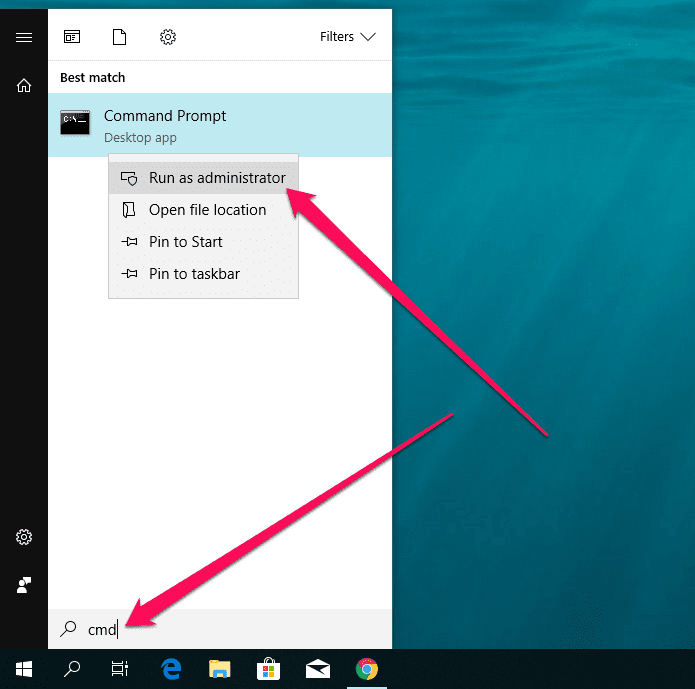The image size is (695, 689).
Task: Select the Command Prompt best match result
Action: 220,125
